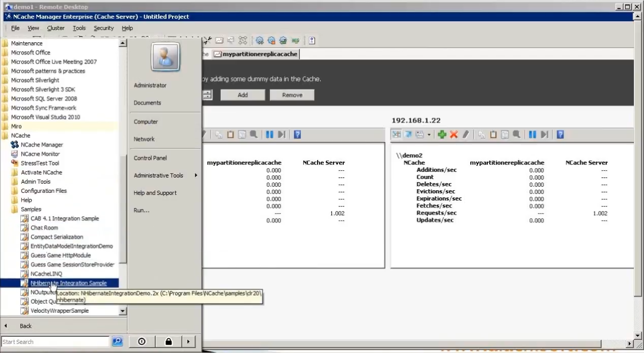Pause the 192.168.1.22 counter display
This screenshot has height=353, width=644.
pos(533,134)
